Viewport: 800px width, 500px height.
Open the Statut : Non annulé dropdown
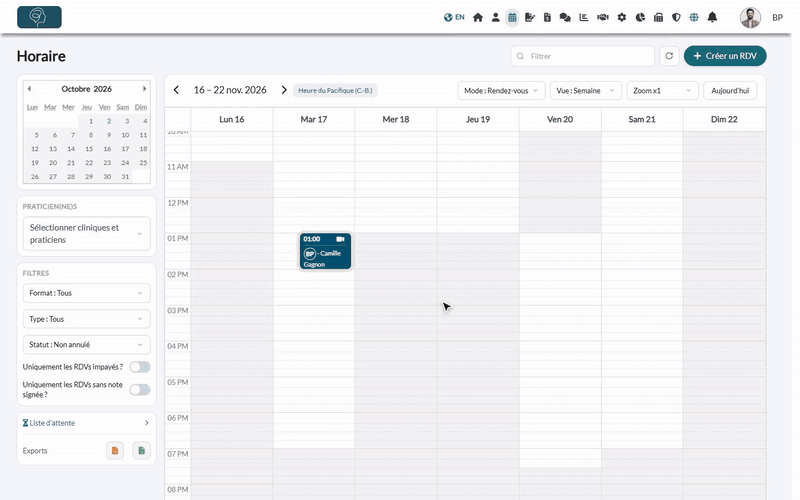pyautogui.click(x=86, y=344)
